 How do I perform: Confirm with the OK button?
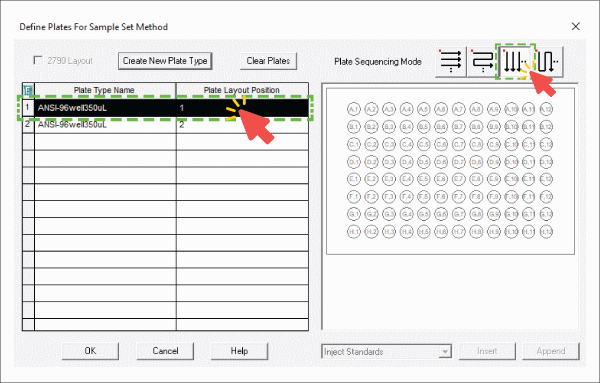(90, 351)
